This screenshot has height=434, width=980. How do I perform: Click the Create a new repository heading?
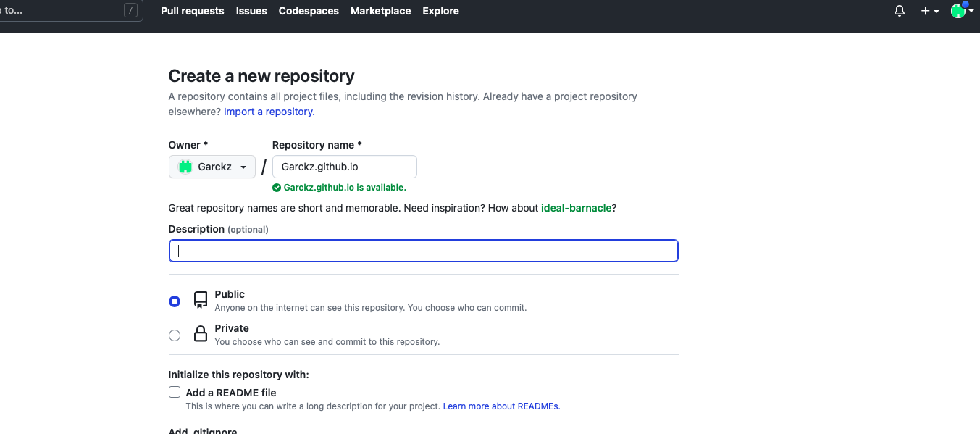[261, 76]
